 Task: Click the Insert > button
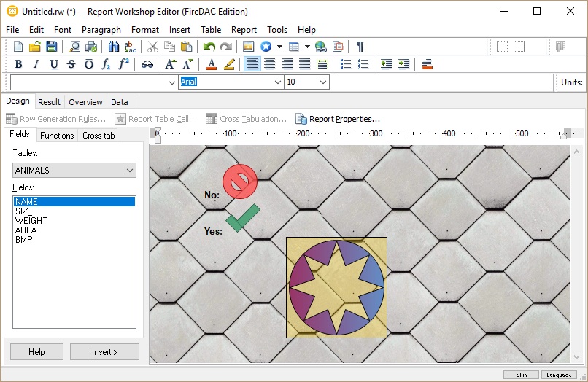(104, 352)
